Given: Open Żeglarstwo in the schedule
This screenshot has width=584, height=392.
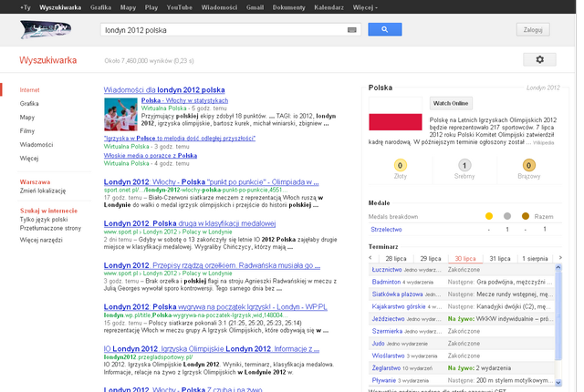Looking at the screenshot, I should 386,367.
